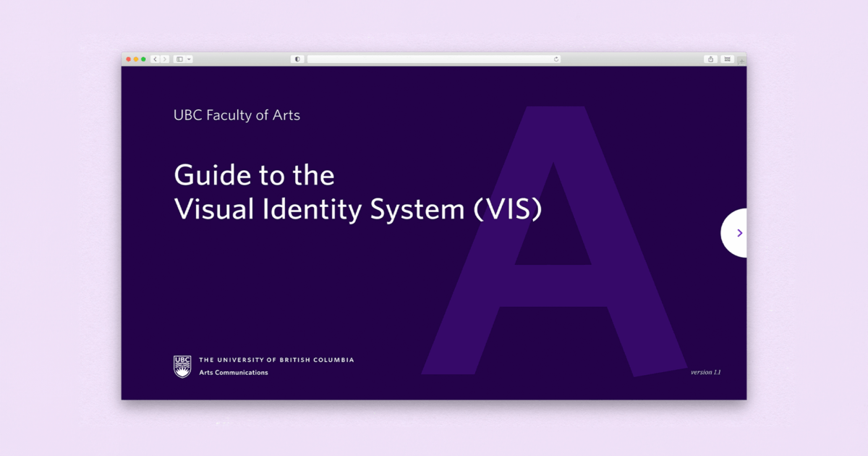Click the Reader mode shield icon
This screenshot has width=868, height=456.
297,59
